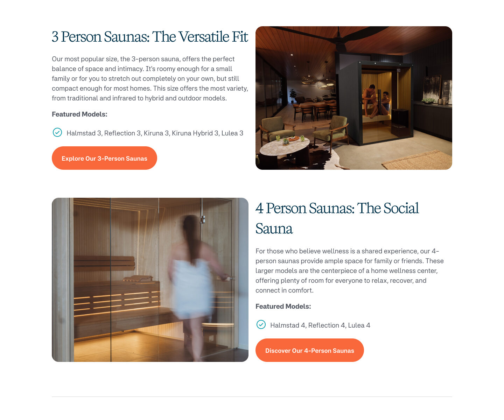Click the paragraph starting 'Our most popular size'
This screenshot has width=504, height=420.
(x=150, y=78)
